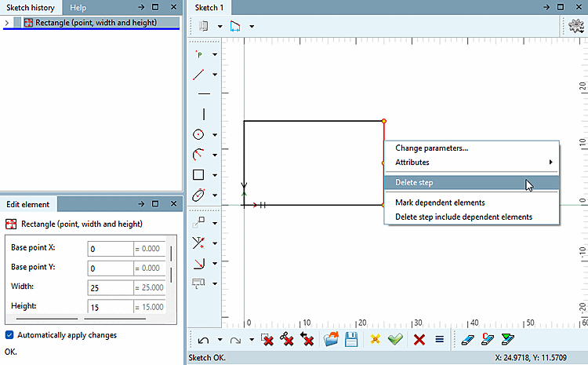
Task: Select the Fillet corner tool
Action: point(199,263)
